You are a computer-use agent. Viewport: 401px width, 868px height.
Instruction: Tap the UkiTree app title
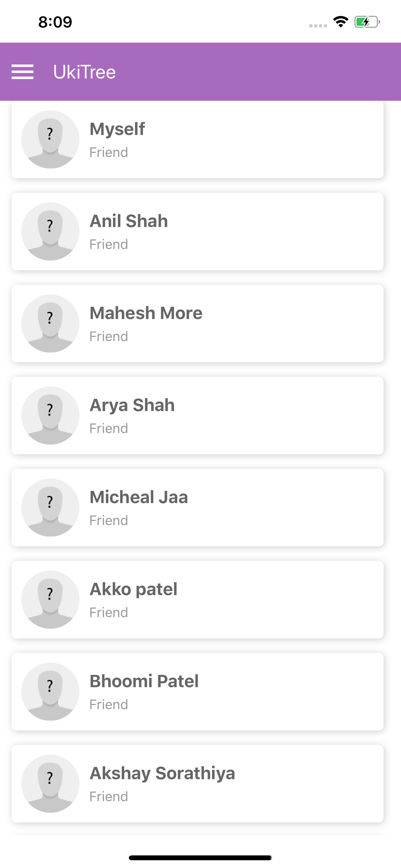pos(84,72)
